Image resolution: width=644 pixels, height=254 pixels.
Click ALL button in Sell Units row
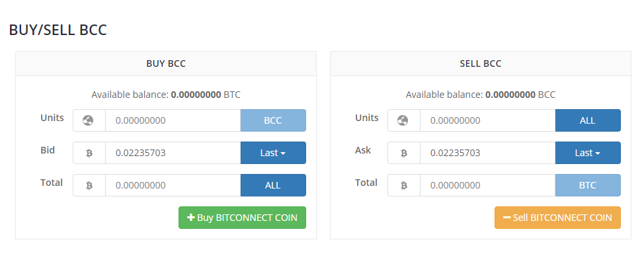click(x=588, y=120)
